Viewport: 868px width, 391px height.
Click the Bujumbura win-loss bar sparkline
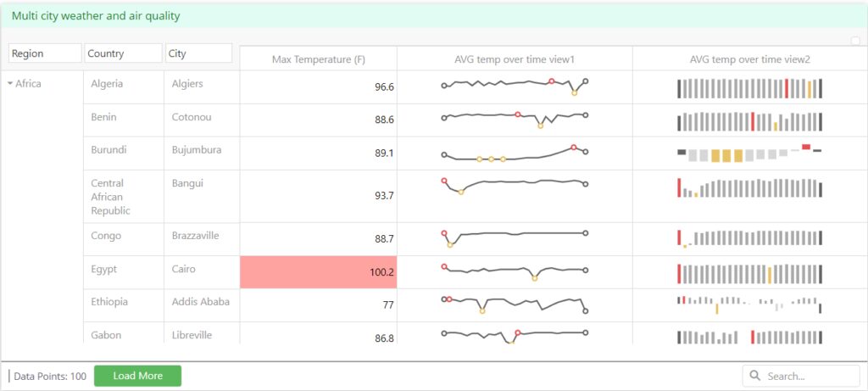(x=749, y=154)
